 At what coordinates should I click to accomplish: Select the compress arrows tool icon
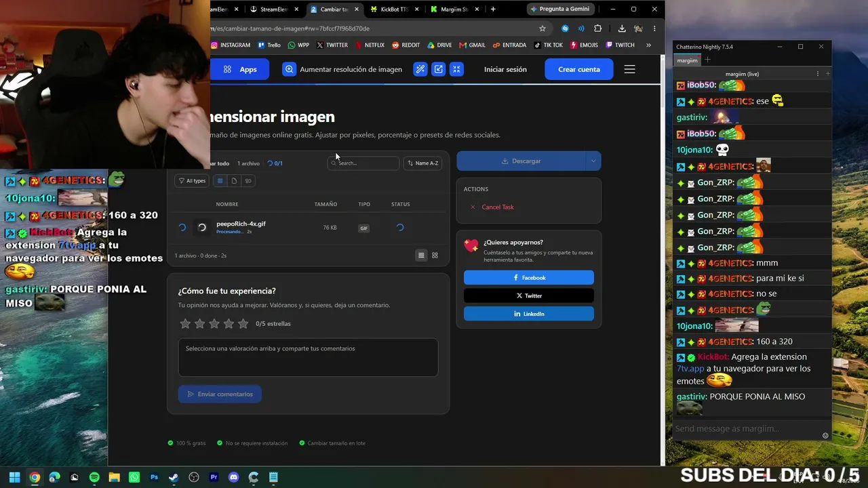[x=456, y=69]
